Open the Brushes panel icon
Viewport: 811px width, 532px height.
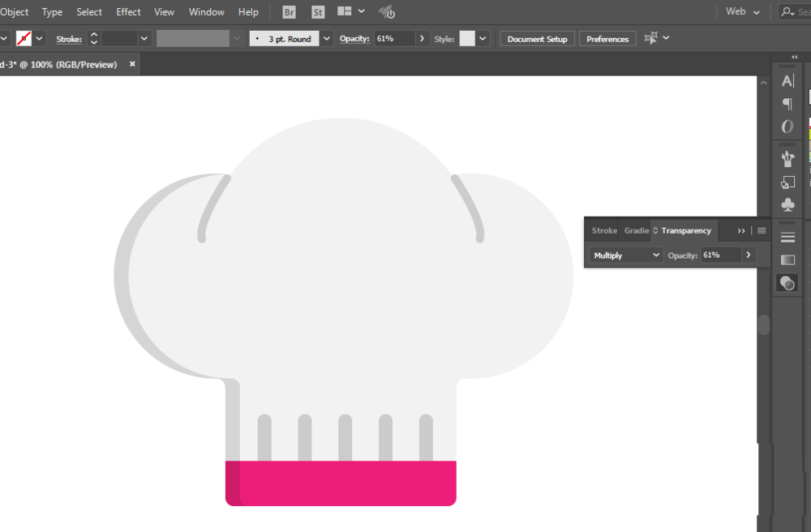[x=787, y=159]
